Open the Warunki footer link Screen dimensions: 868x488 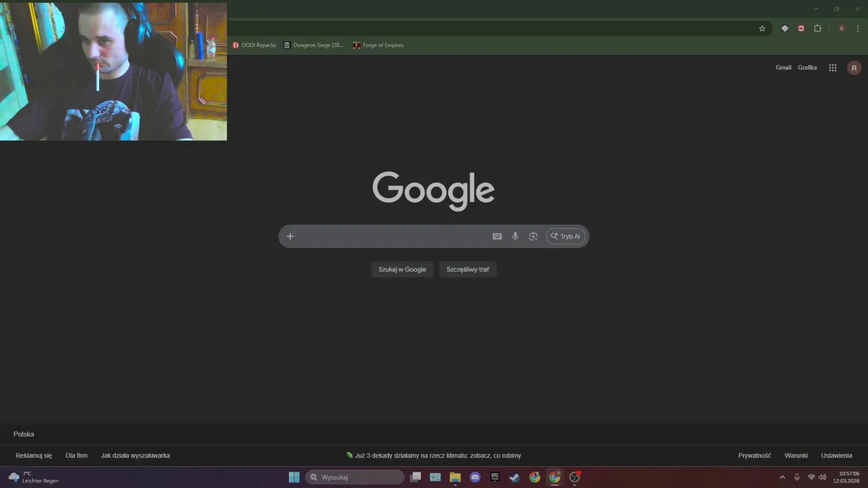(x=796, y=456)
